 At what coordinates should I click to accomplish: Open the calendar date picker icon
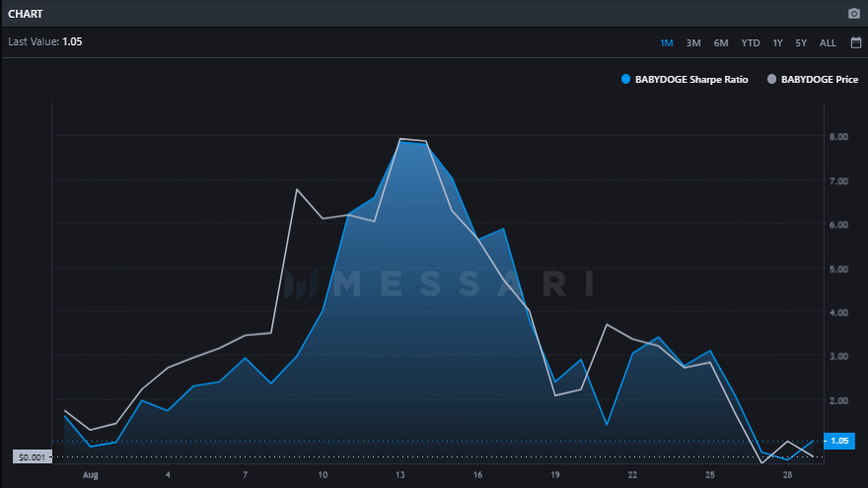856,42
